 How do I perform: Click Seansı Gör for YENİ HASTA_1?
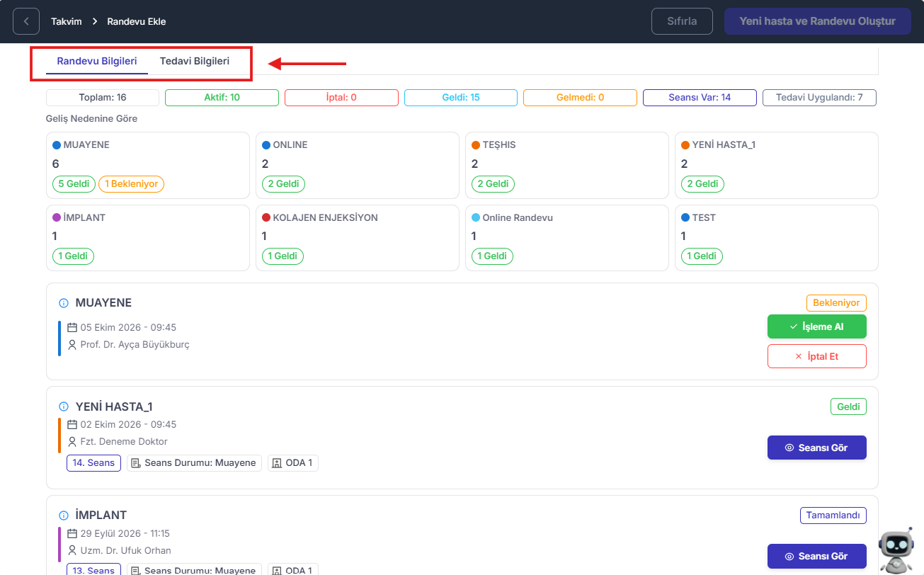pyautogui.click(x=817, y=448)
